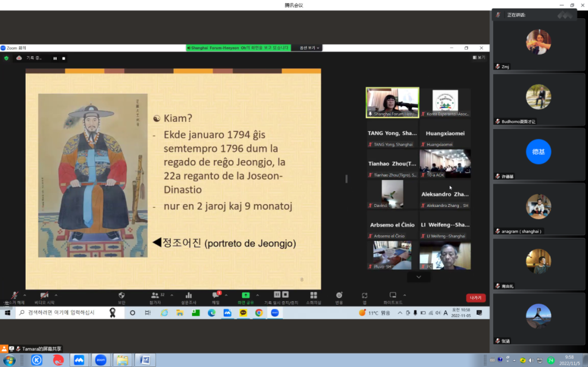Open breakout rooms icon

314,296
